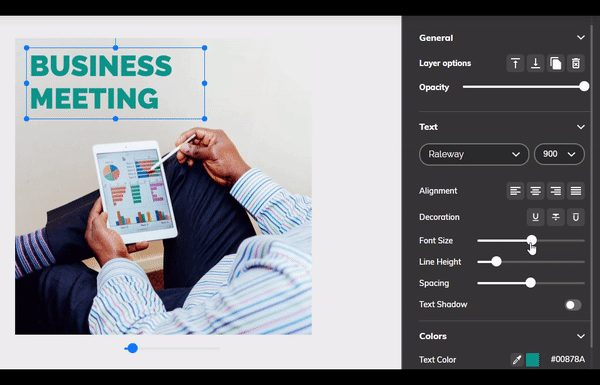Viewport: 600px width, 385px height.
Task: Collapse the Colors section
Action: (x=580, y=336)
